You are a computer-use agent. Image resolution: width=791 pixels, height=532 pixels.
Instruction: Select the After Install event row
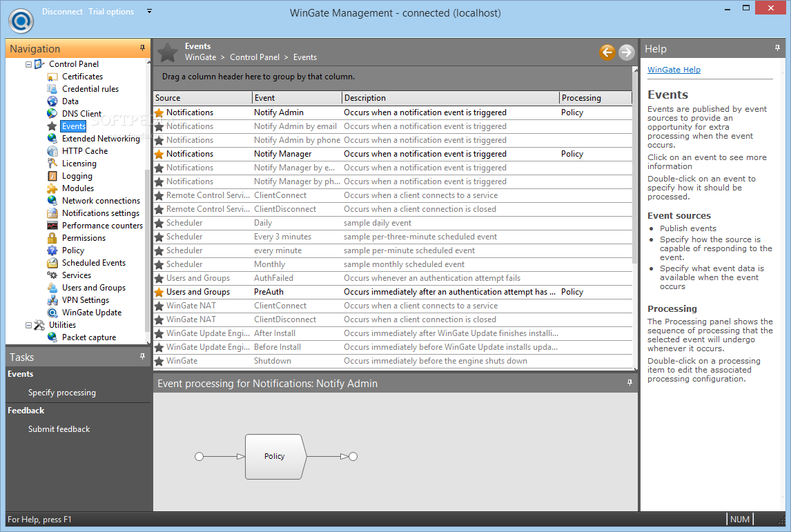pos(393,333)
